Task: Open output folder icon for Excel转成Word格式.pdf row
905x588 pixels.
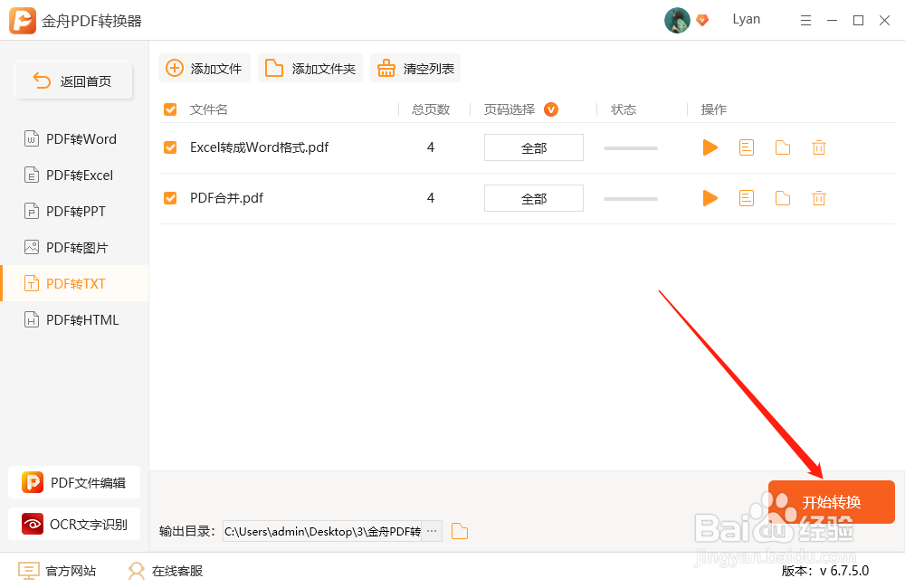Action: pos(783,147)
